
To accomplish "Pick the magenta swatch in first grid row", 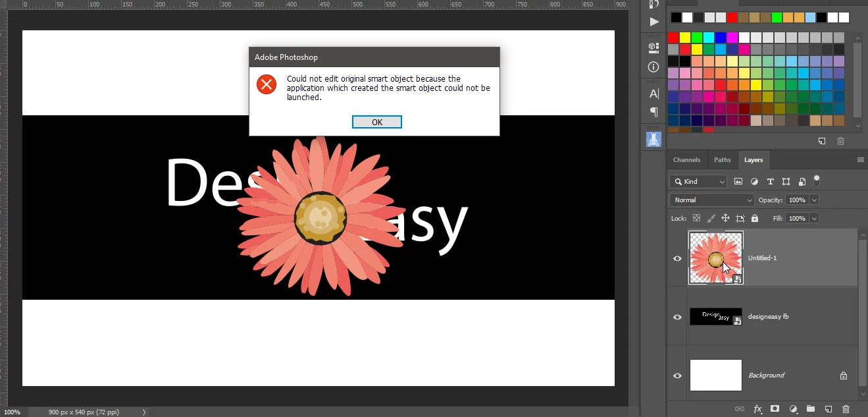I will pyautogui.click(x=732, y=38).
